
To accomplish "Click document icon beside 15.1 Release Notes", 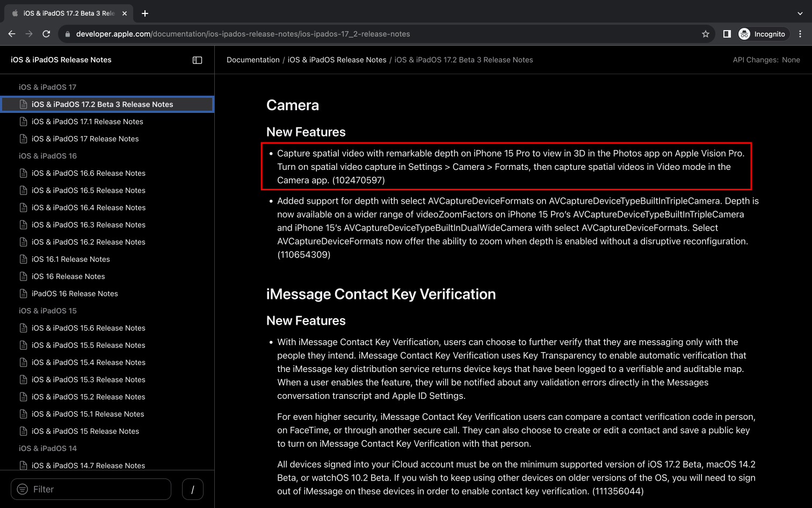I will coord(23,414).
